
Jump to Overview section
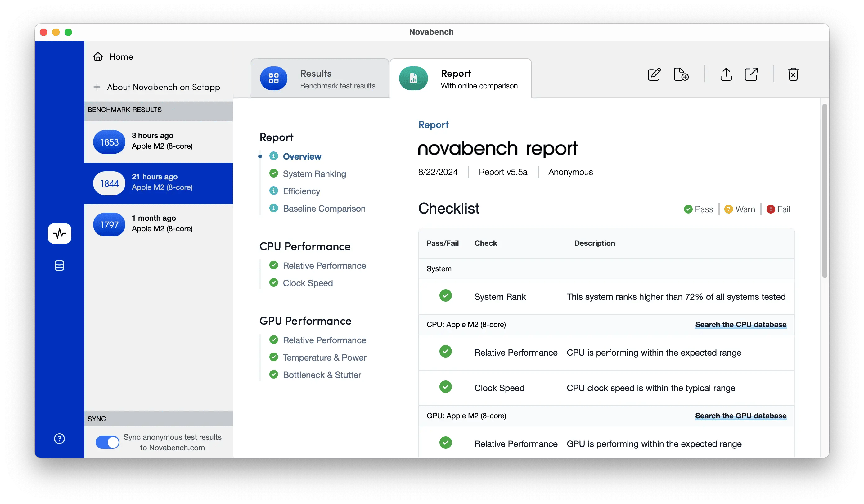pos(302,156)
